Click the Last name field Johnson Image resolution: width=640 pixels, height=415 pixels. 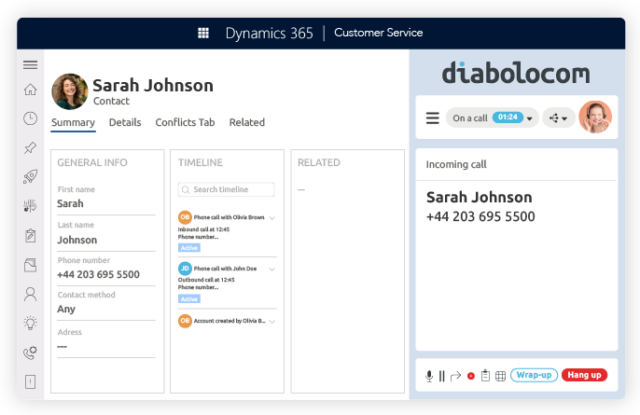106,240
